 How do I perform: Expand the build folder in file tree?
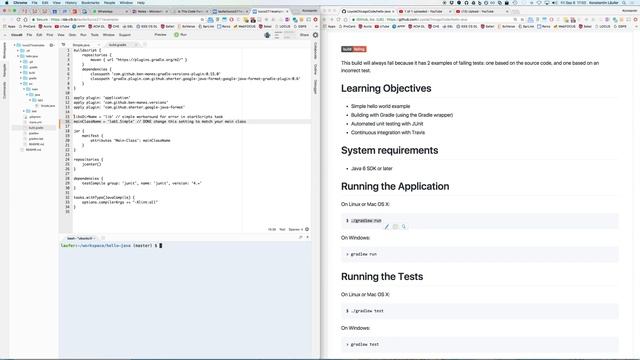[x=21, y=73]
